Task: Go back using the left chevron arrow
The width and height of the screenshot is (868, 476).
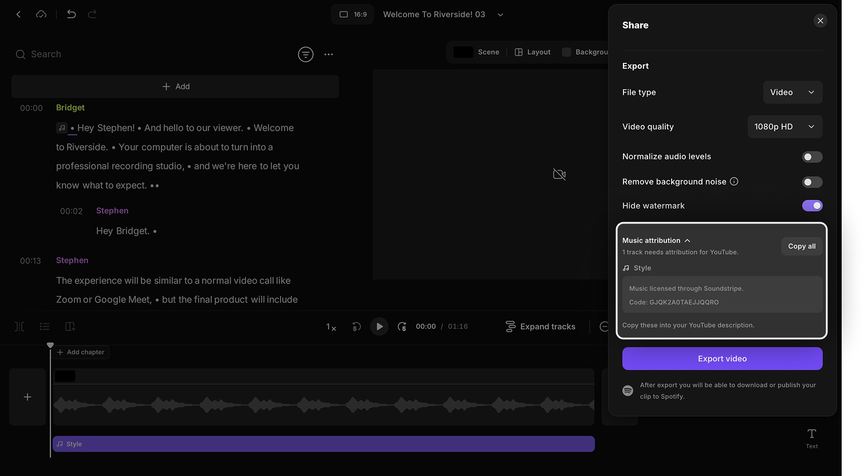Action: (18, 14)
